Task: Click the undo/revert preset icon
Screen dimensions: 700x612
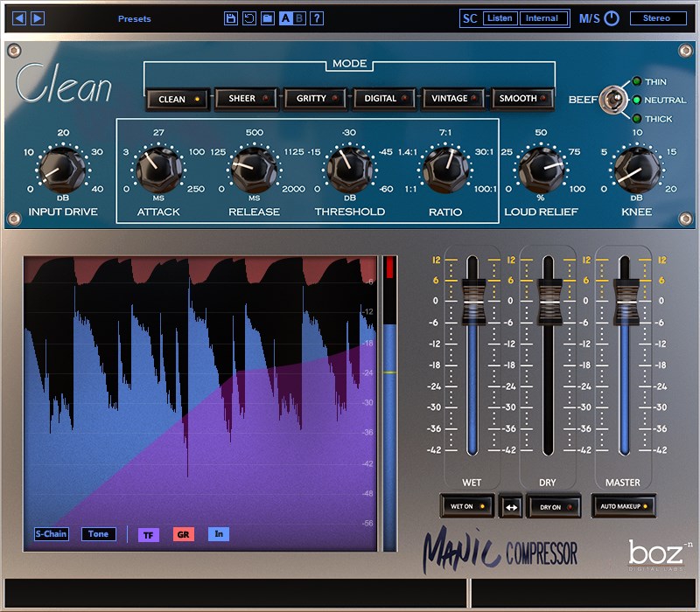Action: click(x=249, y=18)
